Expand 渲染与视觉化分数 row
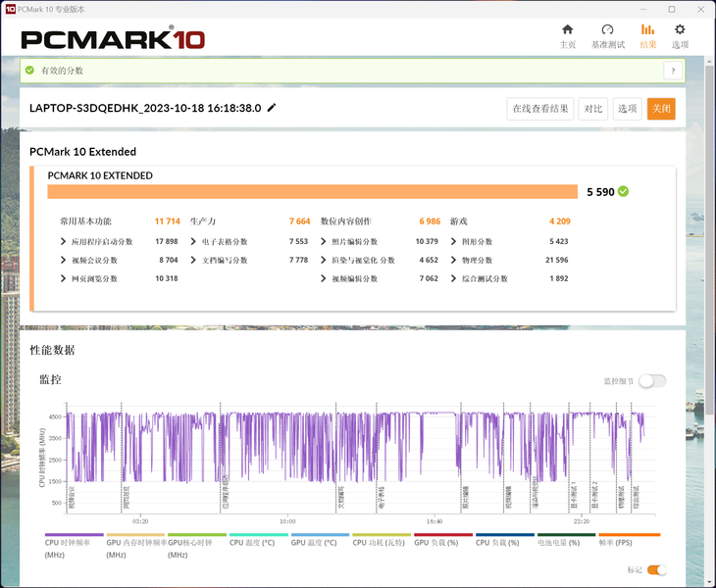 click(324, 260)
